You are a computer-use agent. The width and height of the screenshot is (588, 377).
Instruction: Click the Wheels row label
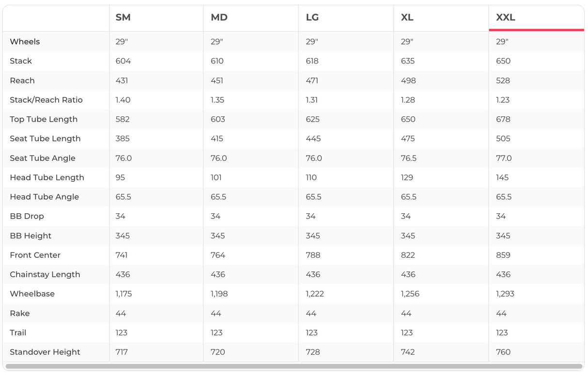point(25,42)
